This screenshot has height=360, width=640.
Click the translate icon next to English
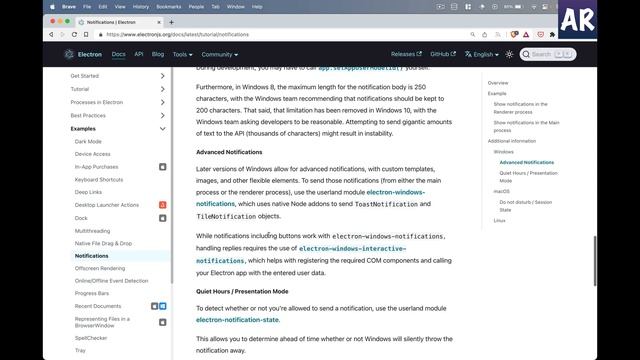tap(468, 54)
